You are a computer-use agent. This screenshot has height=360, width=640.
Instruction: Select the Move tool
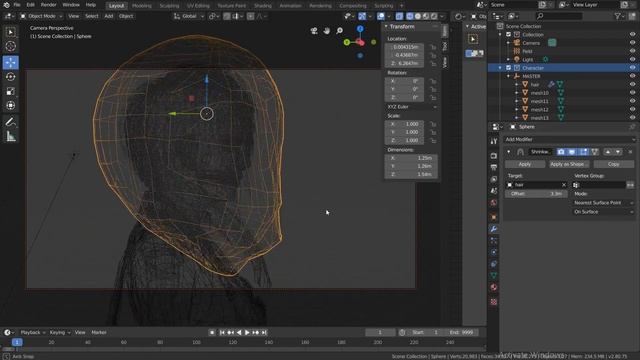point(11,62)
